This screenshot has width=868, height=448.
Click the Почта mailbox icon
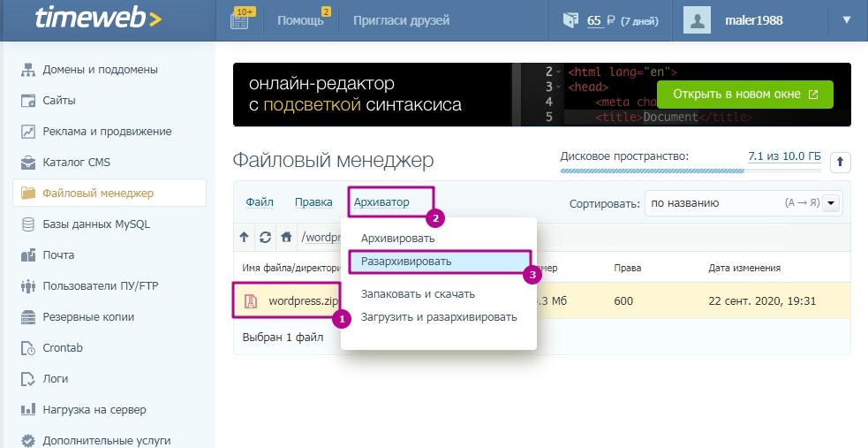[x=27, y=255]
